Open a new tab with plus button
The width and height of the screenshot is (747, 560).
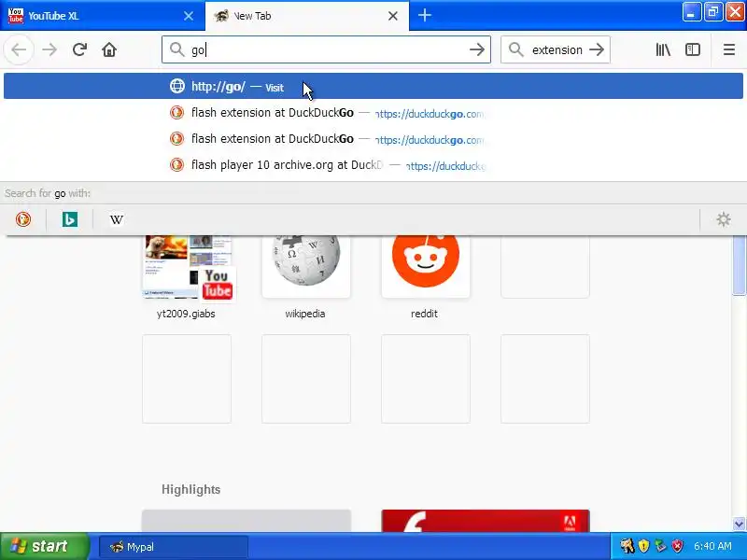pyautogui.click(x=425, y=15)
